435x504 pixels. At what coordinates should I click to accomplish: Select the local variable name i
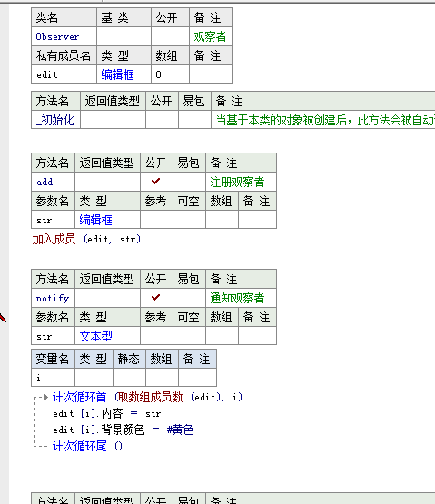click(x=53, y=378)
